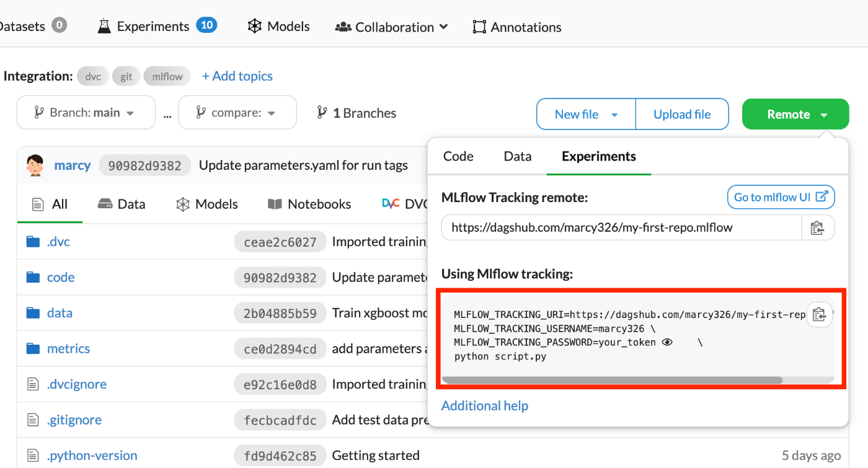Open commit e92c16e0d8

coord(280,384)
